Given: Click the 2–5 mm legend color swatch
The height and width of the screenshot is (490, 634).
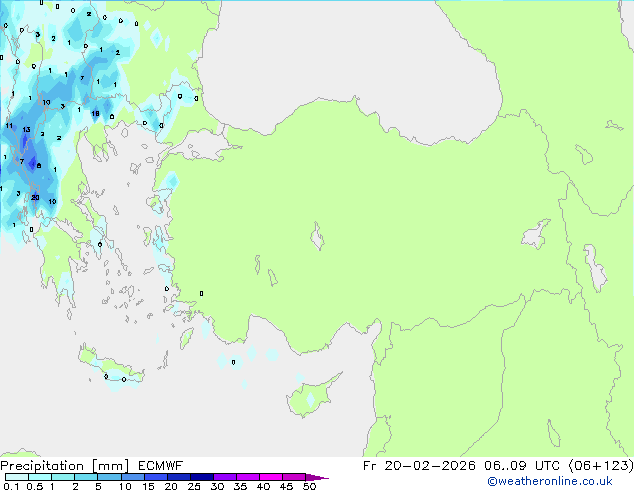Looking at the screenshot, I should 86,477.
